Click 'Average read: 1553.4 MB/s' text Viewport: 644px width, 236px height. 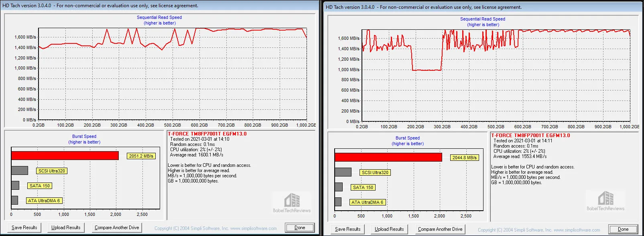(520, 156)
